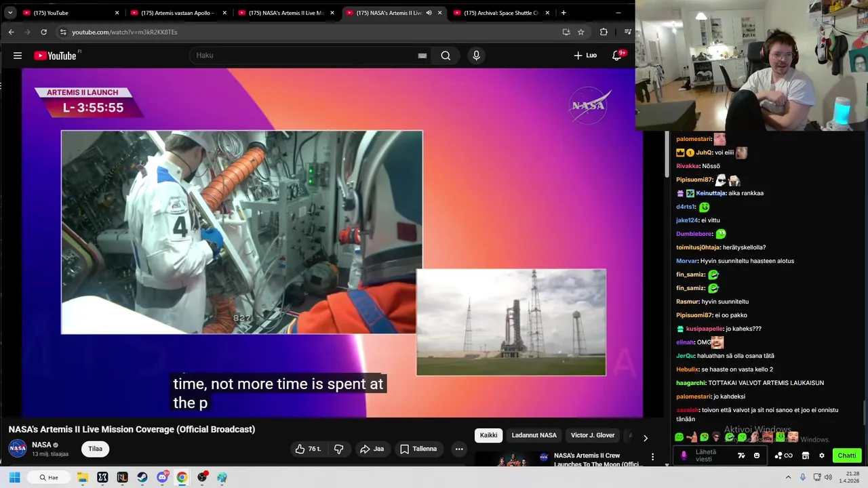This screenshot has height=488, width=868.
Task: Open File Explorer from taskbar
Action: [83, 477]
